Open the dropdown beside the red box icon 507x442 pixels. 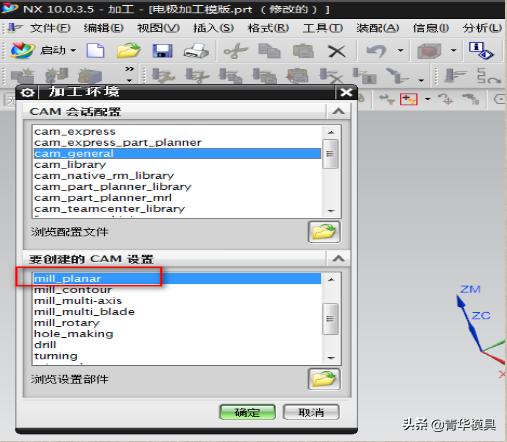(x=428, y=99)
